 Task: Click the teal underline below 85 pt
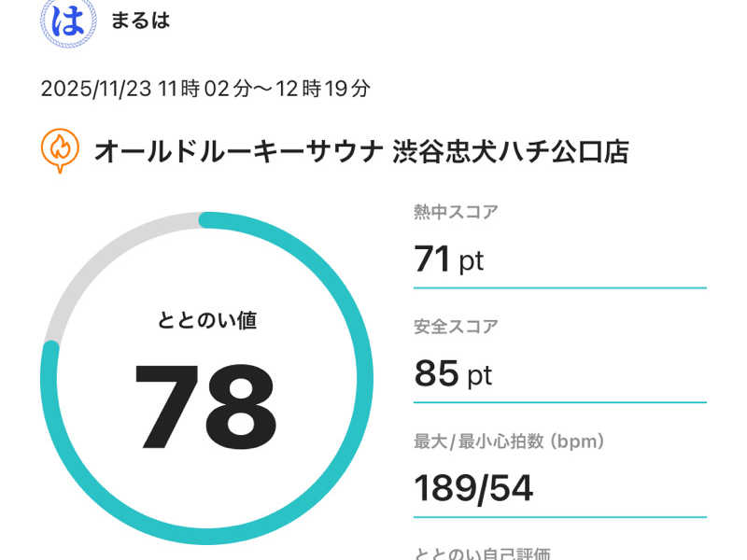tap(559, 402)
